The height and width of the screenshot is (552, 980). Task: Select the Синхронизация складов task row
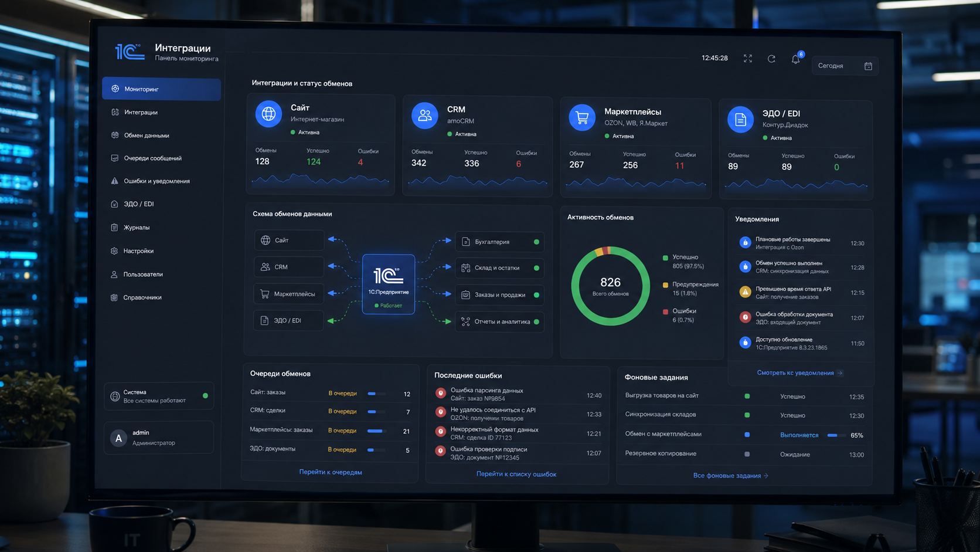click(x=744, y=415)
